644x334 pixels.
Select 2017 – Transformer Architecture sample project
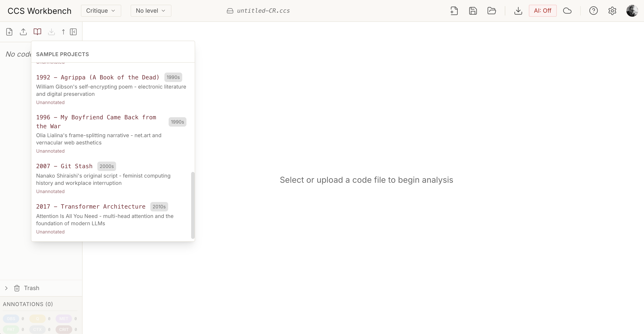91,206
